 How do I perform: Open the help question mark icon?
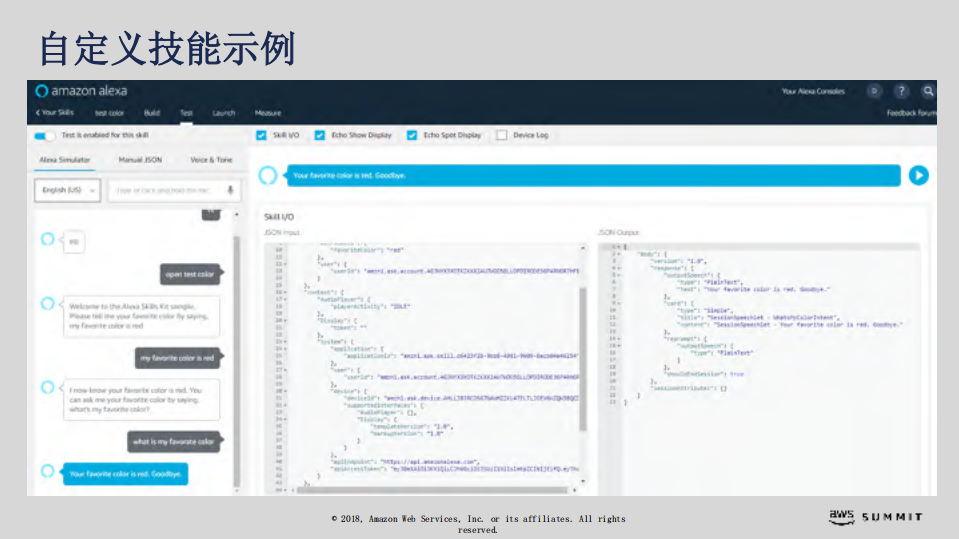(901, 91)
